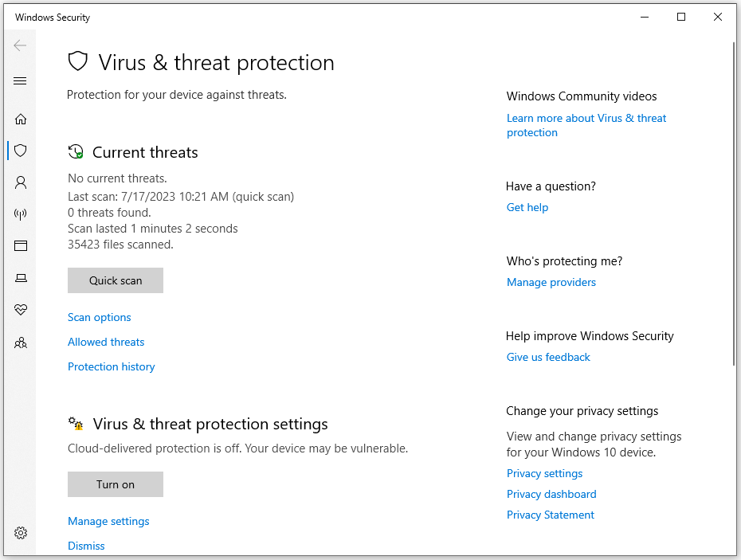
Task: Open Family options icon
Action: (21, 343)
